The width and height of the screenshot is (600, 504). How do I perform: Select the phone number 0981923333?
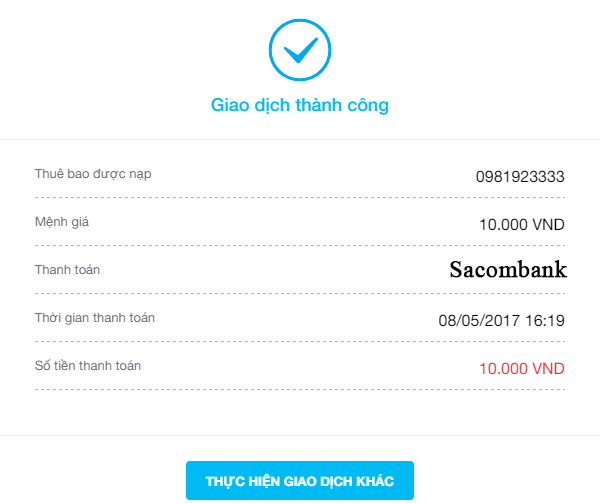tap(520, 177)
